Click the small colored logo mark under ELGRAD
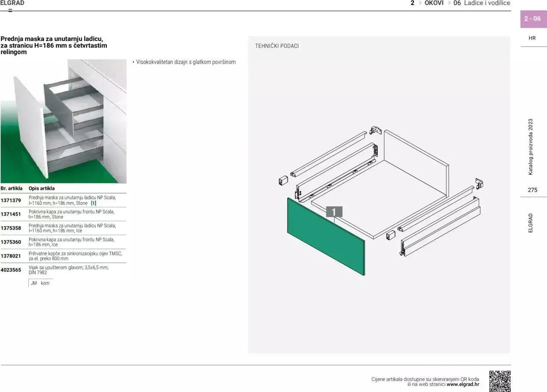Viewport: 547px width, 392px height. (10, 9)
